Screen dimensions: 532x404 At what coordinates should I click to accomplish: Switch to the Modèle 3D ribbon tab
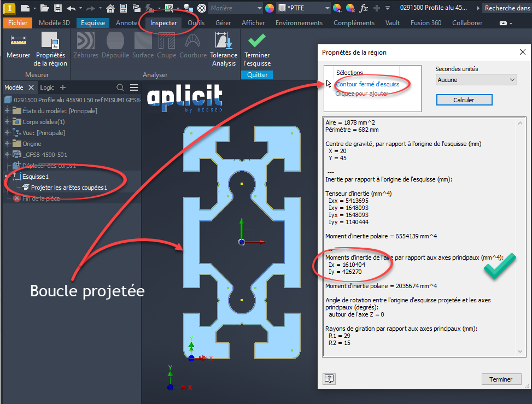pyautogui.click(x=54, y=23)
